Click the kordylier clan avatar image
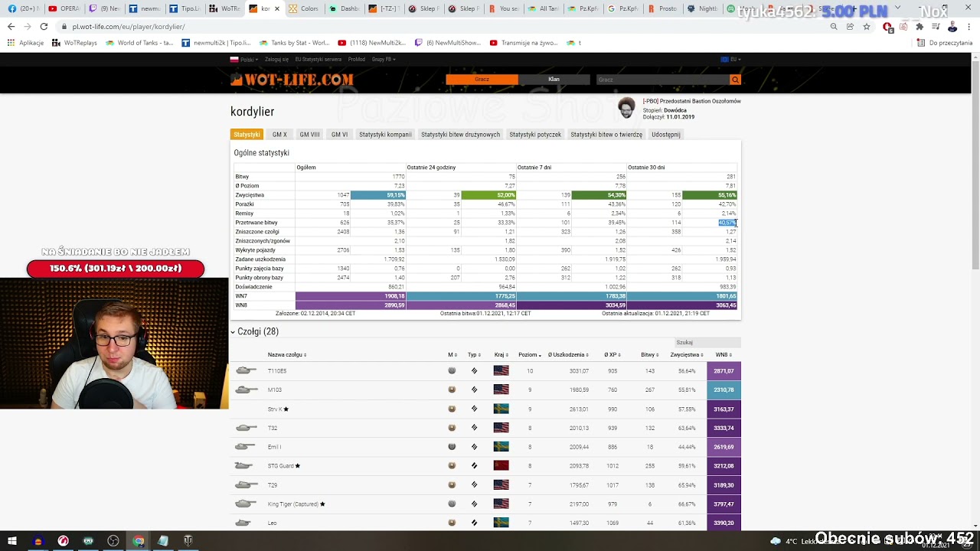The width and height of the screenshot is (980, 551). [626, 108]
